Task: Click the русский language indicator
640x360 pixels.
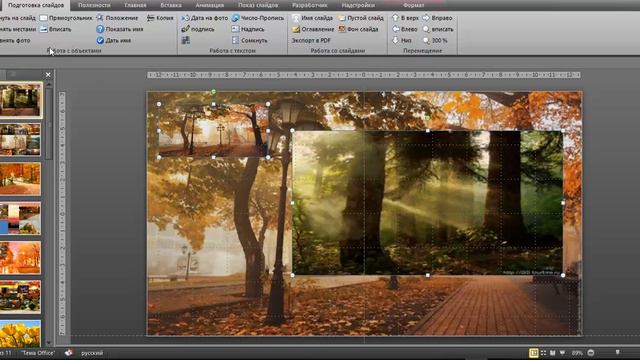Action: pos(92,353)
